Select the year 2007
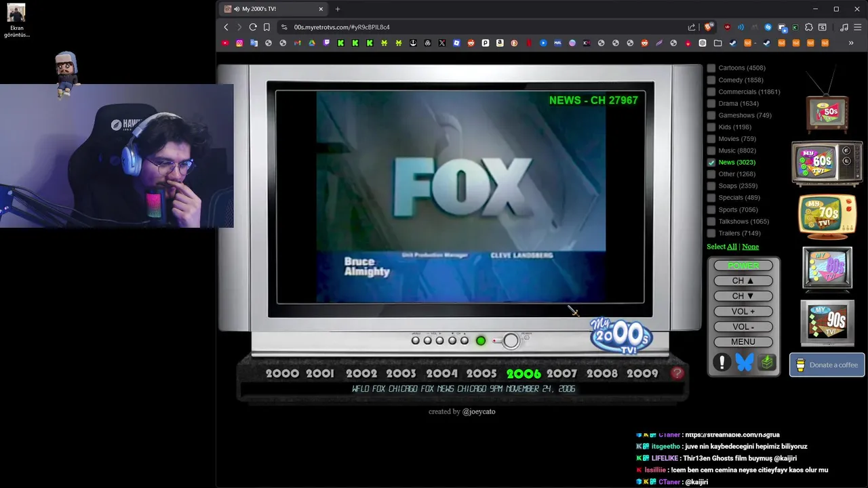 pyautogui.click(x=562, y=373)
